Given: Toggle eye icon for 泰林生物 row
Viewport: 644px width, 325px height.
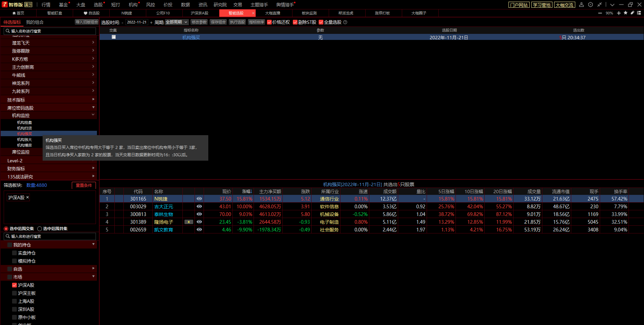Looking at the screenshot, I should click(x=199, y=214).
